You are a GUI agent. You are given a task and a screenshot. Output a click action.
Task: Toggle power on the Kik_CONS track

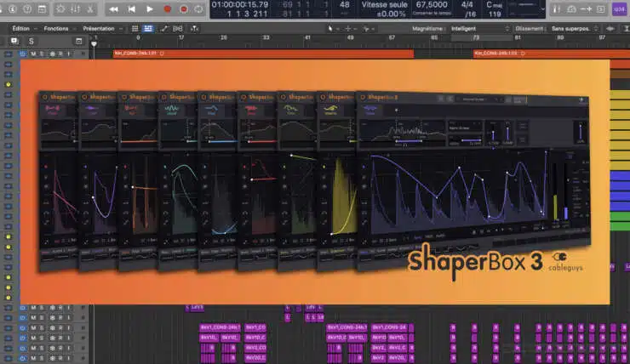22,54
